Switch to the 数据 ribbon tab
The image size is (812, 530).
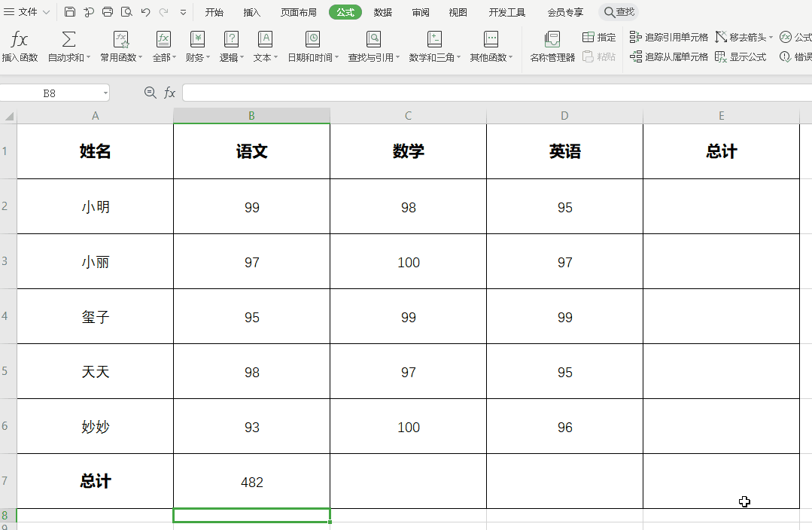click(x=384, y=12)
